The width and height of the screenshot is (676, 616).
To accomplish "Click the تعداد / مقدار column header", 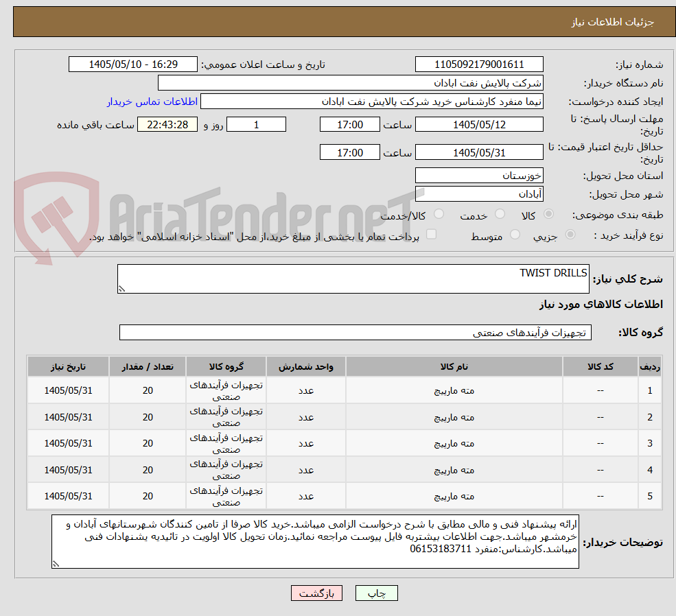I will (148, 366).
